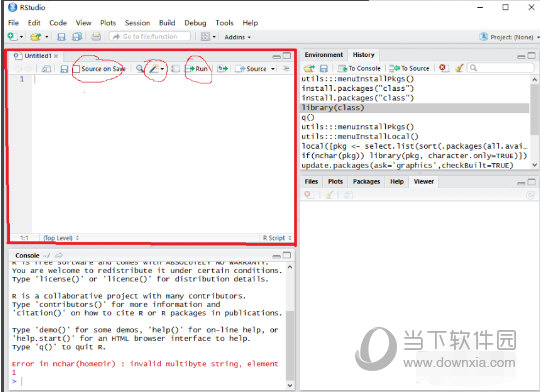Open the R Script file type selector
This screenshot has height=392, width=540.
[x=277, y=238]
